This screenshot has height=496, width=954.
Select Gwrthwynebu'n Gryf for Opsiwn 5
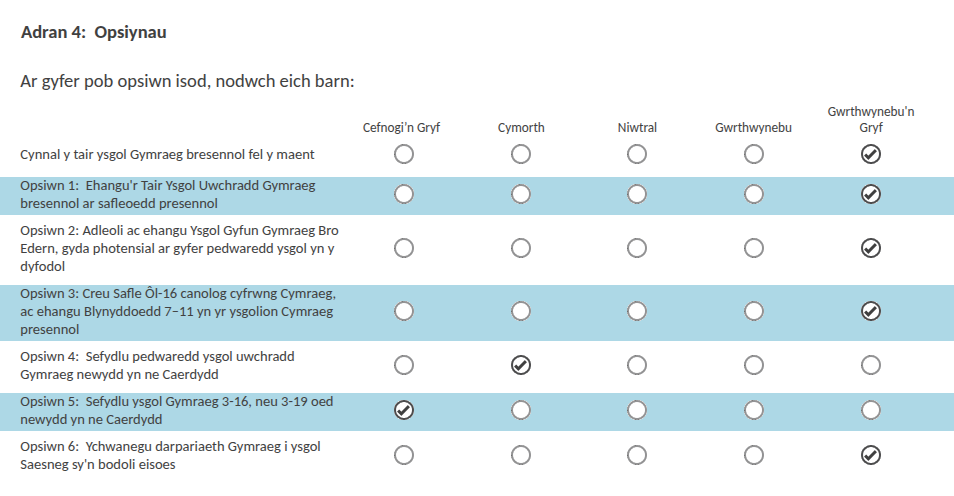pos(871,410)
